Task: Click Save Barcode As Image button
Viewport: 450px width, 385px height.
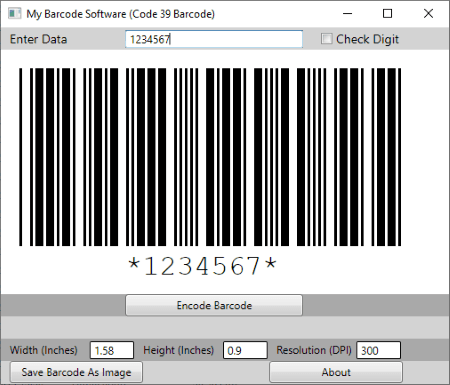Action: click(76, 372)
